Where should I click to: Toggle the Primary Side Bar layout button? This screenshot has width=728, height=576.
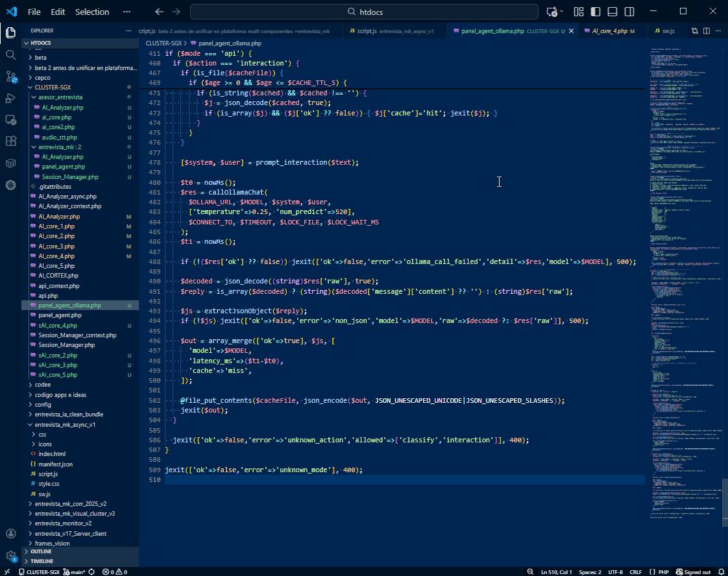pos(596,12)
